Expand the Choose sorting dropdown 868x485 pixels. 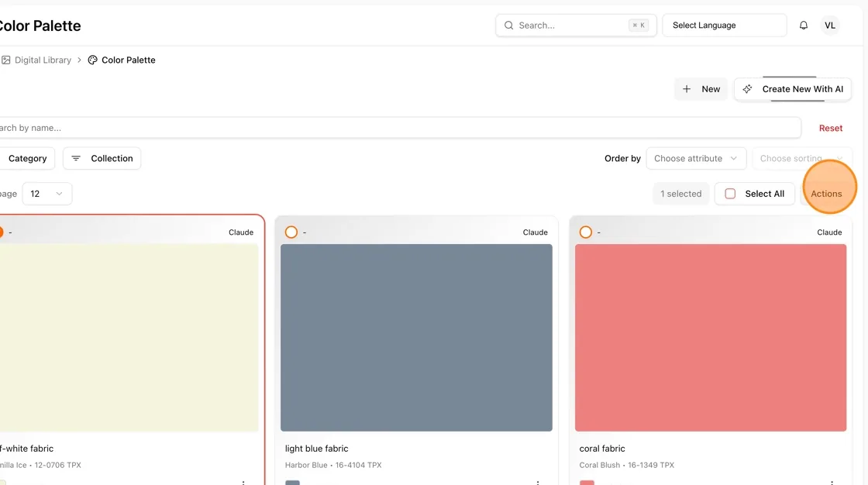801,158
